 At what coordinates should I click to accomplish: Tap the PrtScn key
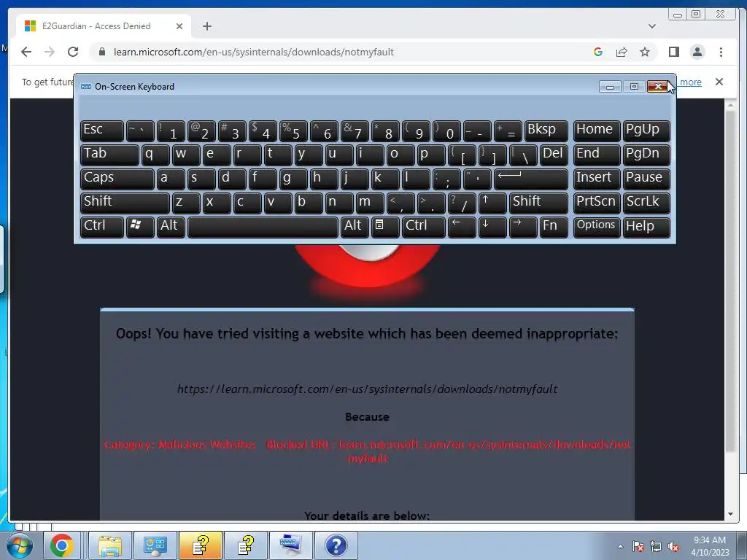click(597, 203)
